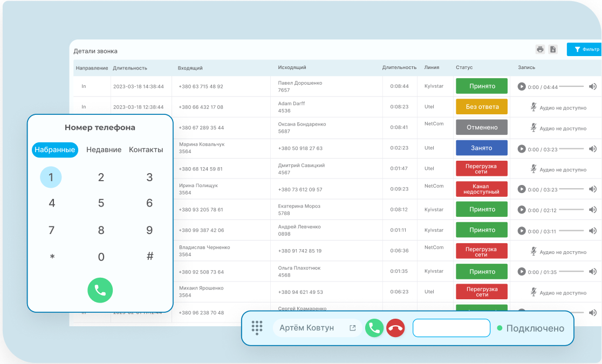Select the Набранные tab
This screenshot has height=364, width=602.
point(55,150)
